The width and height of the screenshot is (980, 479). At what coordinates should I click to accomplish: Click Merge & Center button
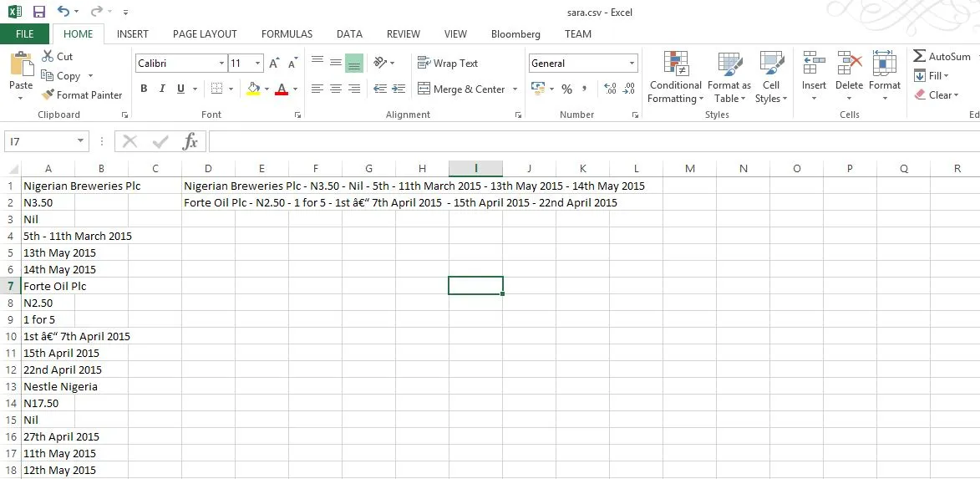(x=461, y=89)
